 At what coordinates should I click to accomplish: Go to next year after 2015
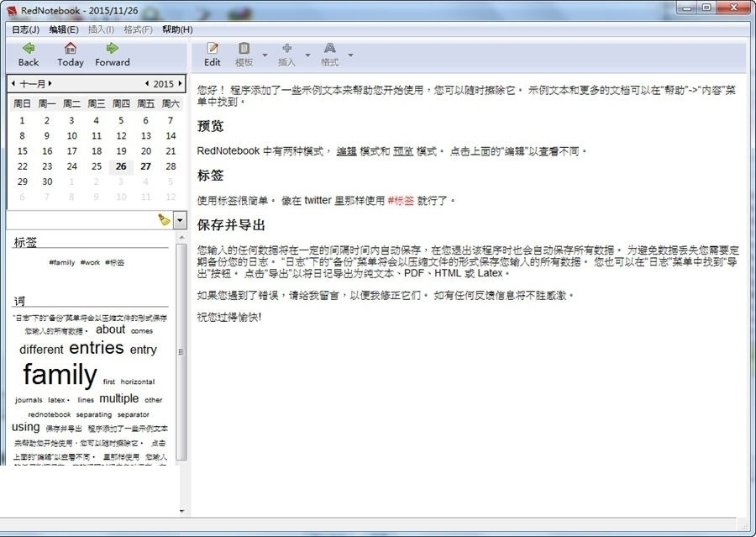[180, 83]
